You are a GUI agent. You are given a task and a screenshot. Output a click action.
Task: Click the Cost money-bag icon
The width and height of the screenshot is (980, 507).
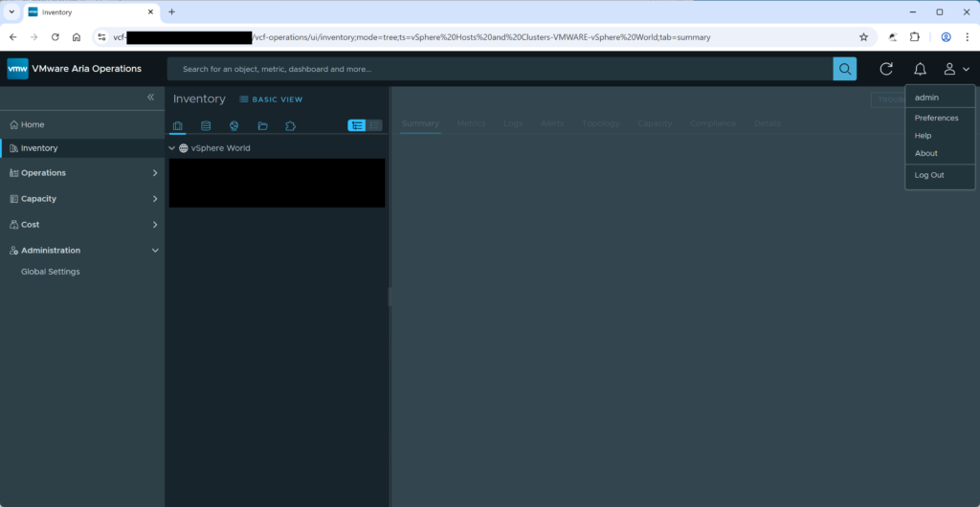pos(13,224)
